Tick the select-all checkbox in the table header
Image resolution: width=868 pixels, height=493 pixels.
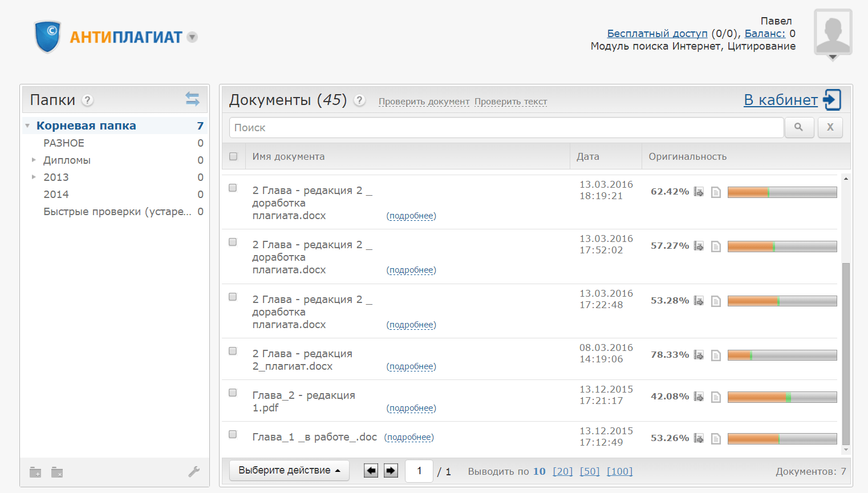[x=233, y=156]
